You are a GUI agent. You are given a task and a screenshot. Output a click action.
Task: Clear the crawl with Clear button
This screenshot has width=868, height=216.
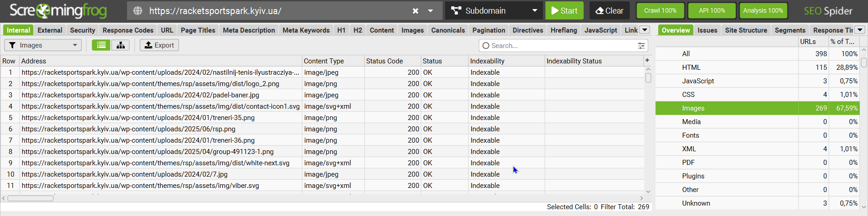pyautogui.click(x=609, y=11)
